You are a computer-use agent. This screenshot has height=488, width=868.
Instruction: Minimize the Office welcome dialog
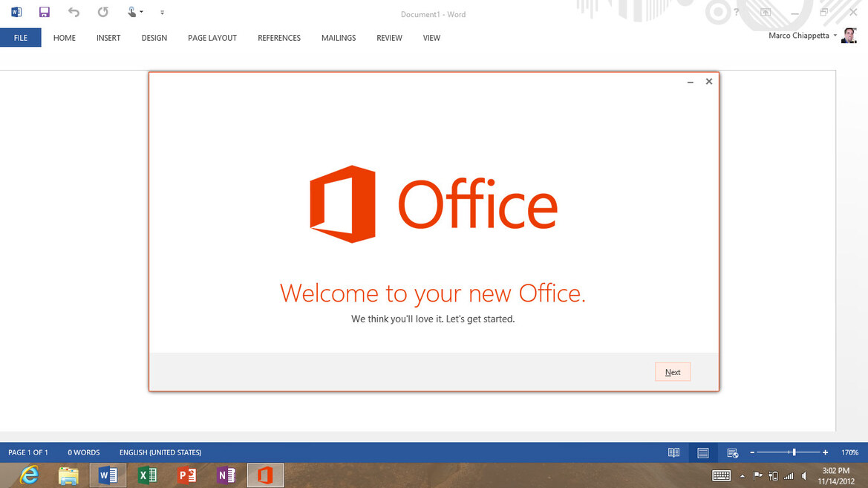tap(691, 82)
